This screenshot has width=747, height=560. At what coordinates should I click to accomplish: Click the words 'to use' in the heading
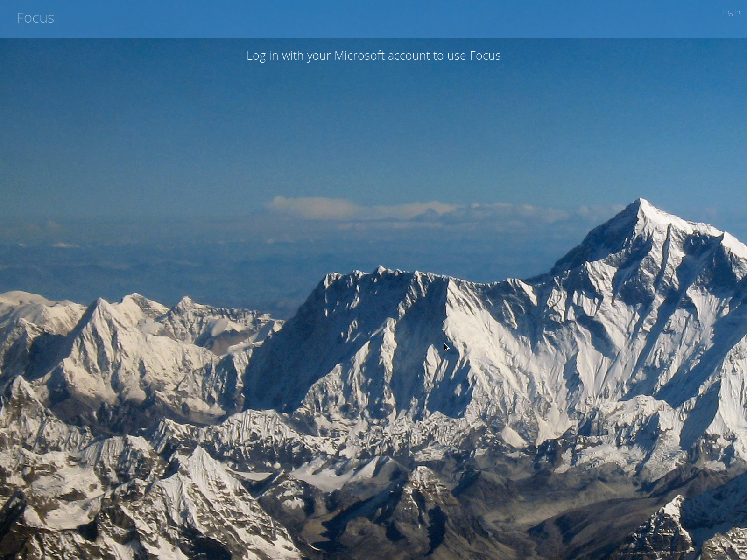(x=450, y=56)
